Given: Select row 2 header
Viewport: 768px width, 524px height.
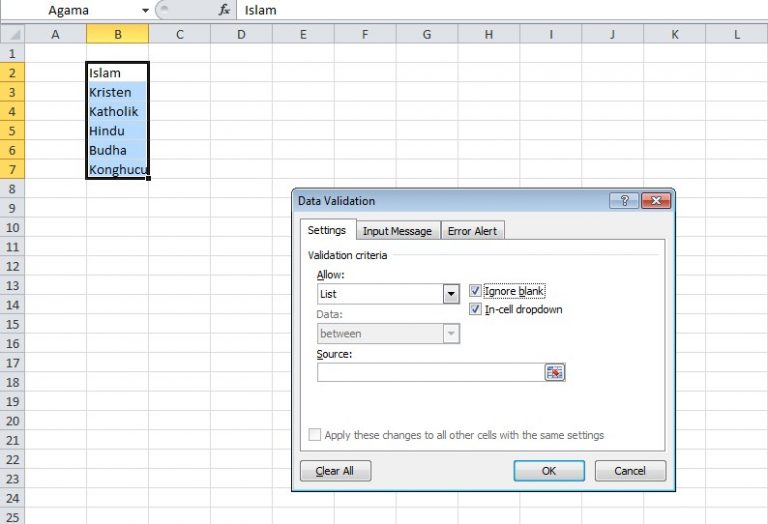Looking at the screenshot, I should [12, 73].
